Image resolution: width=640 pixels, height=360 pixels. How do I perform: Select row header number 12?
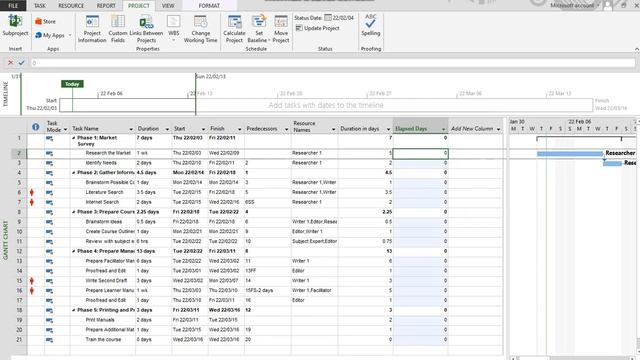click(19, 251)
